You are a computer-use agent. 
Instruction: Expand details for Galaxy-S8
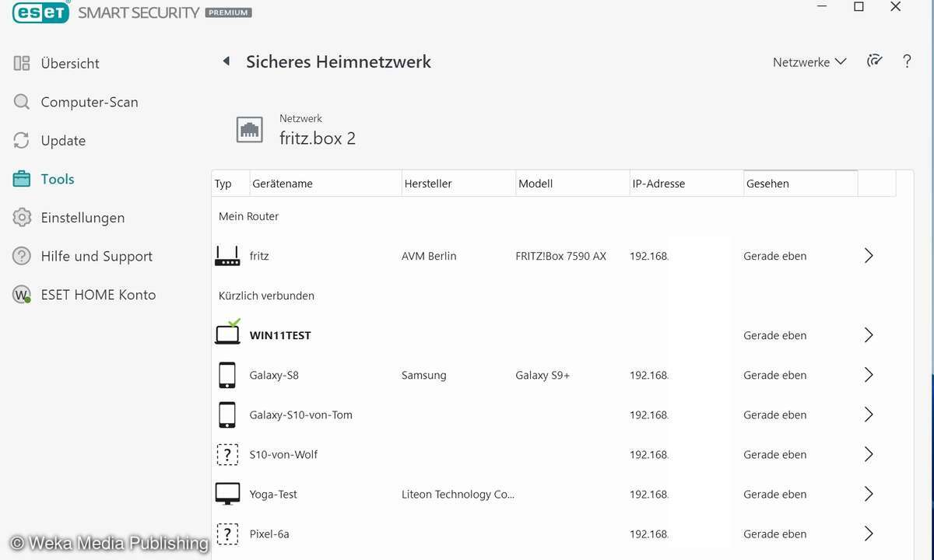tap(869, 375)
